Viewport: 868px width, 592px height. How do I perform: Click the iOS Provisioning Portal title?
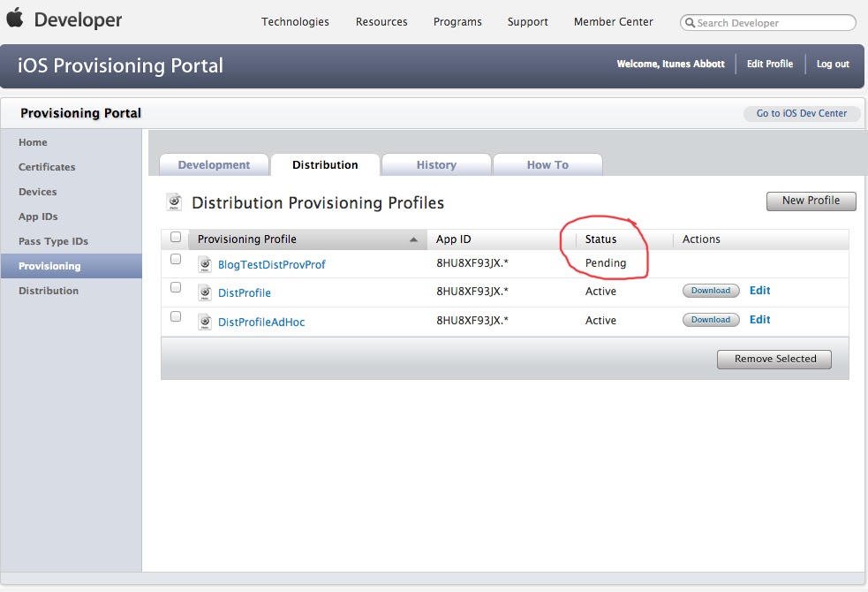(x=120, y=65)
